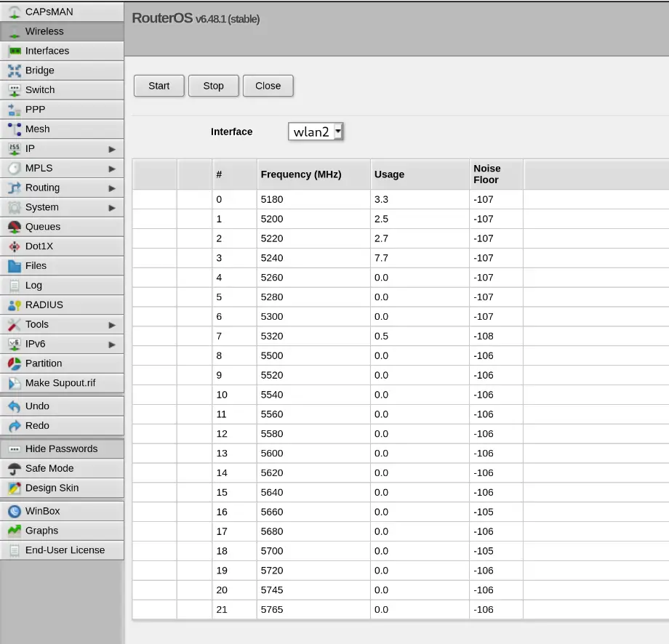Sort by the Frequency (MHz) column header
This screenshot has width=669, height=644.
click(x=313, y=174)
